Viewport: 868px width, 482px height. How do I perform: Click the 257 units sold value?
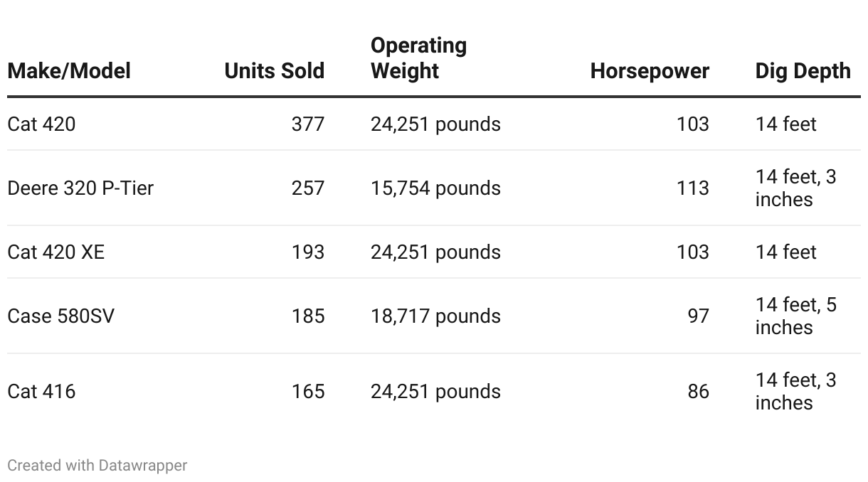point(308,188)
